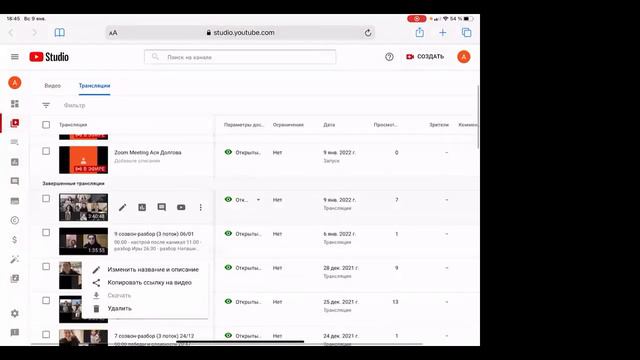Image resolution: width=640 pixels, height=360 pixels.
Task: Click Safari share icon
Action: click(420, 32)
